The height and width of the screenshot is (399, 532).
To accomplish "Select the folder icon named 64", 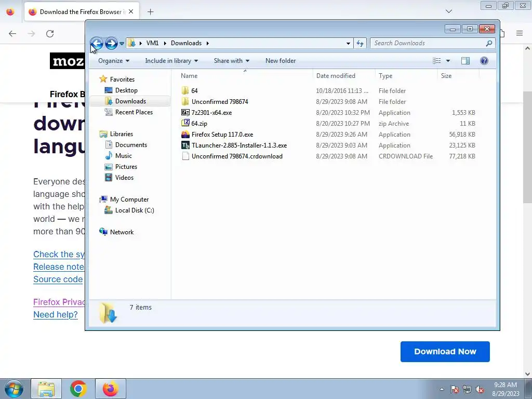I will pos(185,90).
